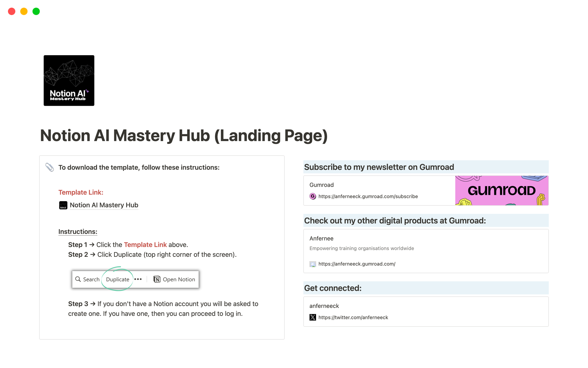This screenshot has height=368, width=588.
Task: Click the yellow minimize window button
Action: [x=24, y=11]
